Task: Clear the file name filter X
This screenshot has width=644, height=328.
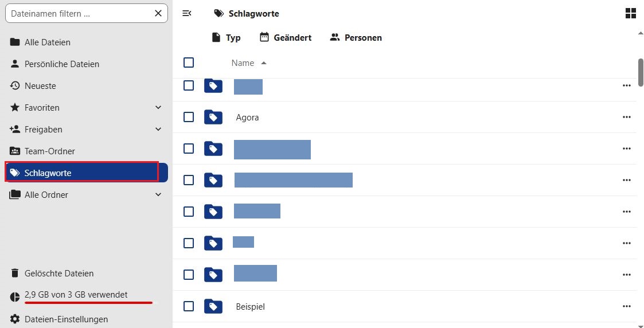Action: pyautogui.click(x=158, y=13)
